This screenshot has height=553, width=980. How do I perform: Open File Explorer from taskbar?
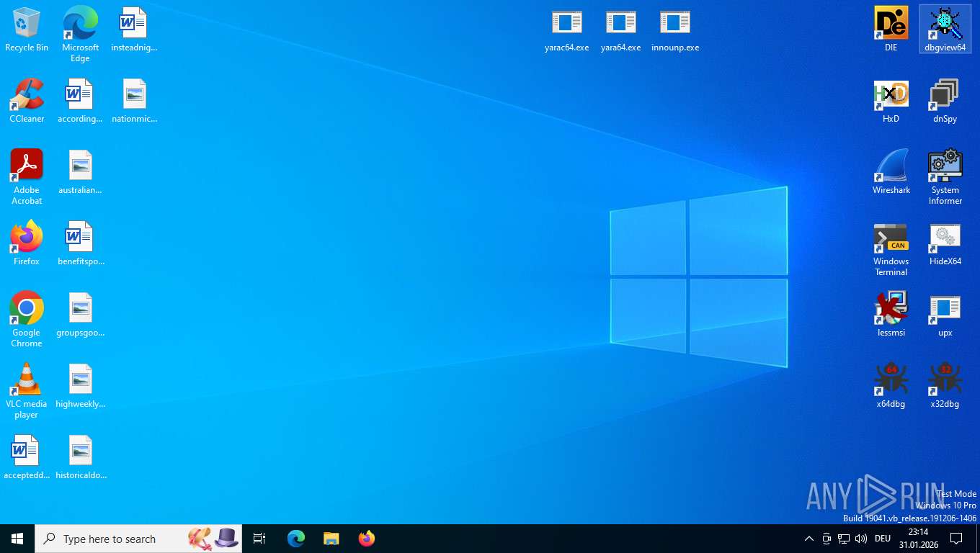(331, 539)
